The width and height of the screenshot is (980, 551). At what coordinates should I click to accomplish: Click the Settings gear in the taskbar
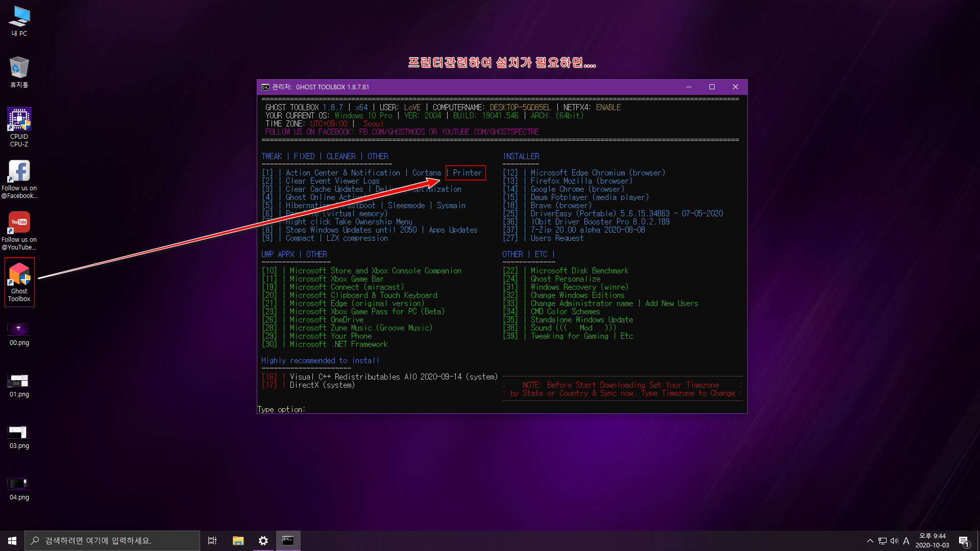[263, 541]
